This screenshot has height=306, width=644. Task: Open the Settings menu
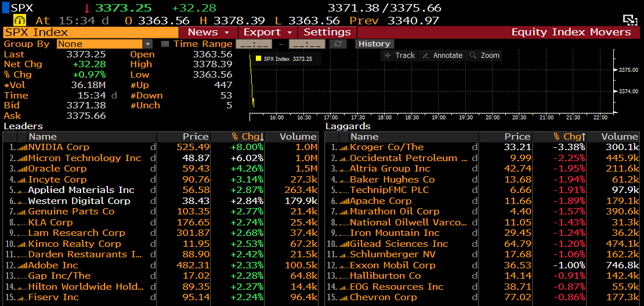pyautogui.click(x=327, y=32)
